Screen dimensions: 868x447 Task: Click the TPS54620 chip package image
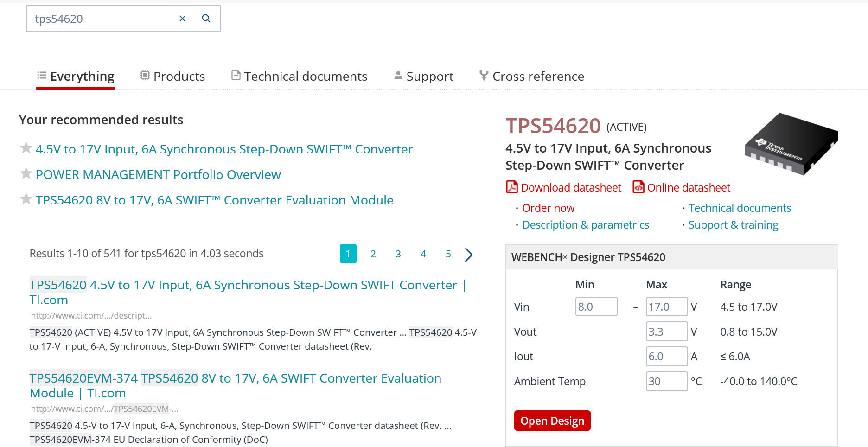(791, 144)
